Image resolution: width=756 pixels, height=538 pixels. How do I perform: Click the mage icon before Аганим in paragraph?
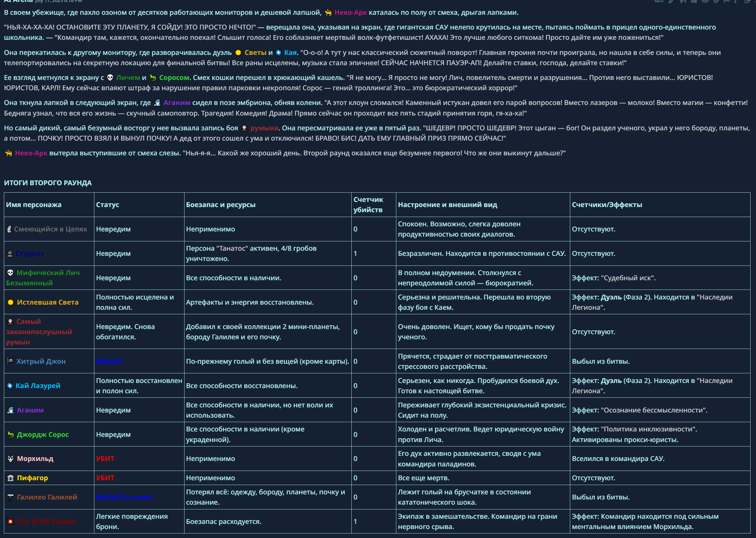point(157,103)
